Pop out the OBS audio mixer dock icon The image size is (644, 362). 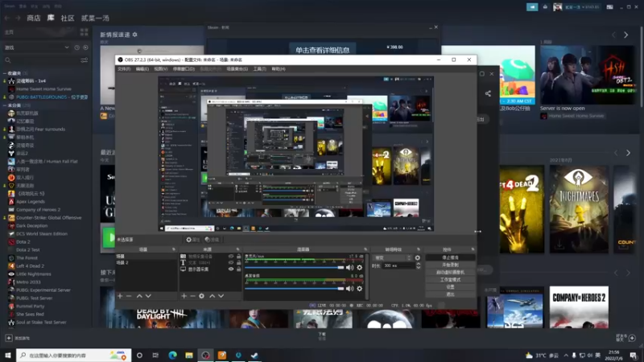point(365,249)
